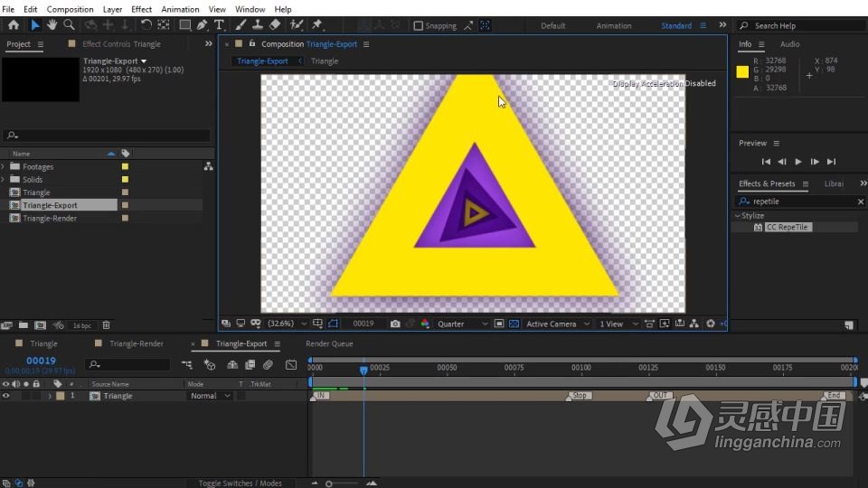Select the Hand tool
The height and width of the screenshot is (488, 868).
point(52,25)
